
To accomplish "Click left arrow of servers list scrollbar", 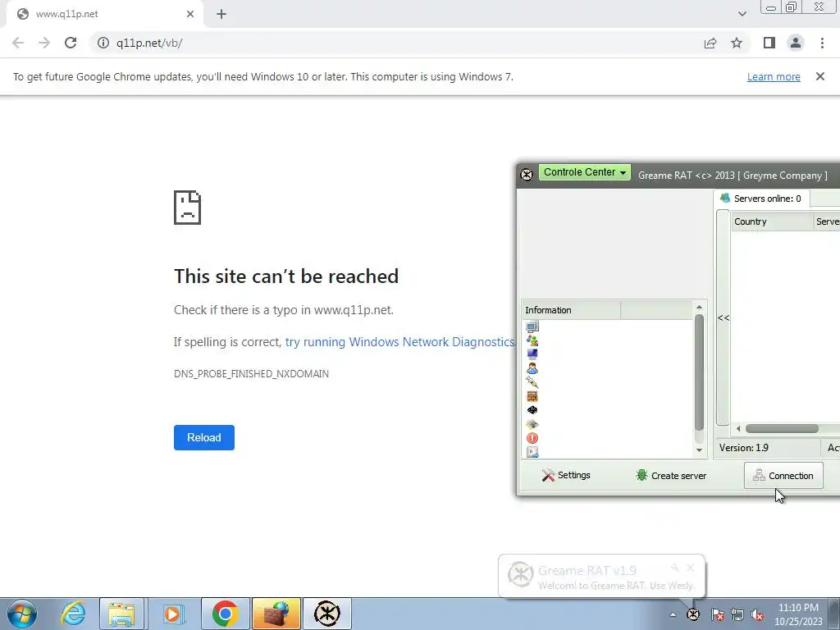I will [x=738, y=428].
